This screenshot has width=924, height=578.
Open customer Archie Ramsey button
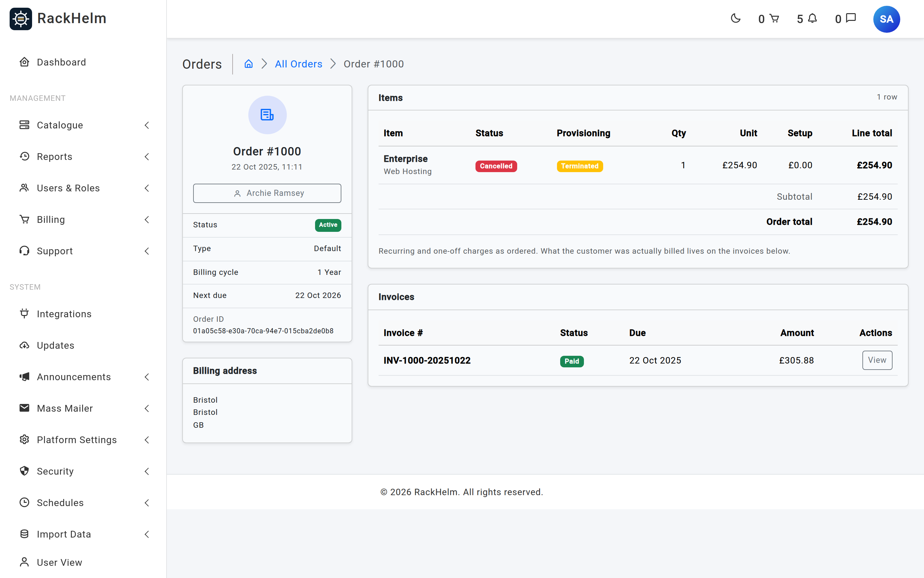(267, 193)
